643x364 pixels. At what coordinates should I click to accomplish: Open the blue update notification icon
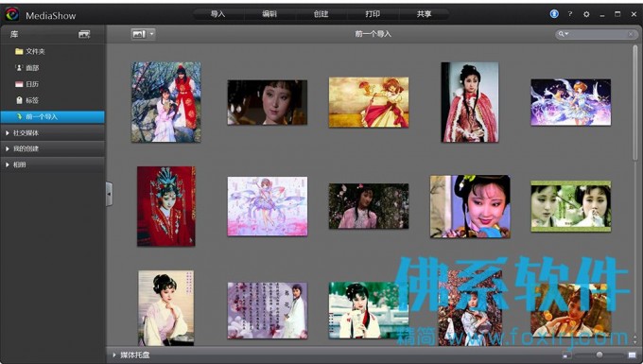click(x=554, y=14)
